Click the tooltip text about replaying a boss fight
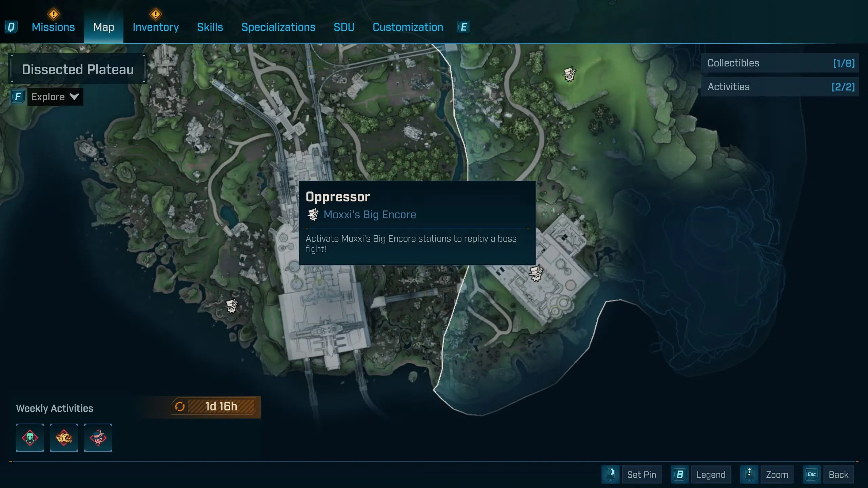The image size is (868, 488). [x=411, y=244]
